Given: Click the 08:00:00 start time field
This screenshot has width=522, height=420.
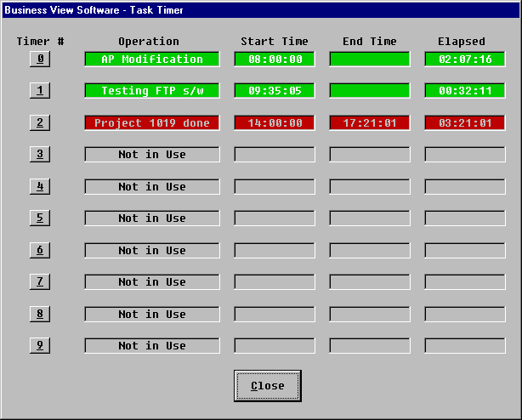Looking at the screenshot, I should click(x=275, y=60).
